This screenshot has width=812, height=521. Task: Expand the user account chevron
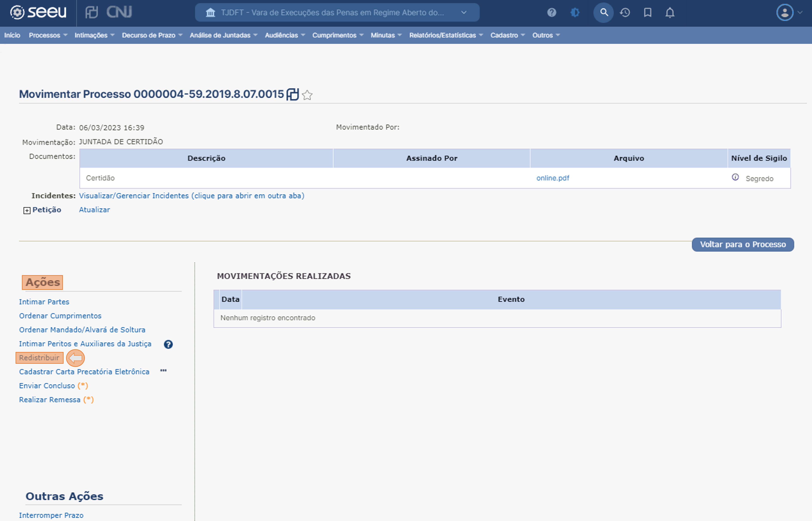tap(800, 12)
